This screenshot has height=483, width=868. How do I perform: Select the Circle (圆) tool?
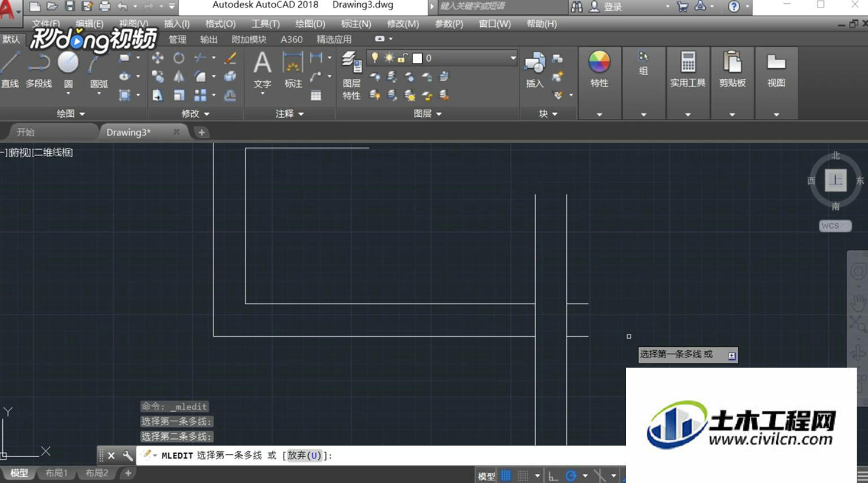click(x=68, y=69)
